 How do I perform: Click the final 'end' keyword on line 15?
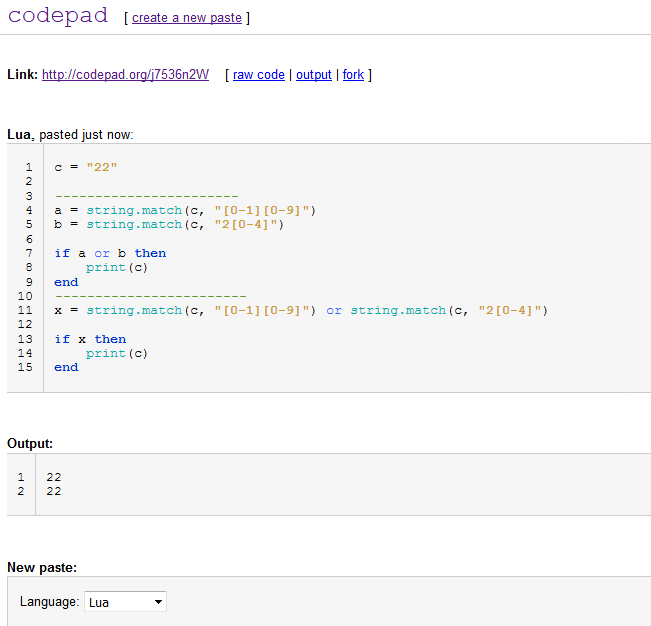point(66,367)
